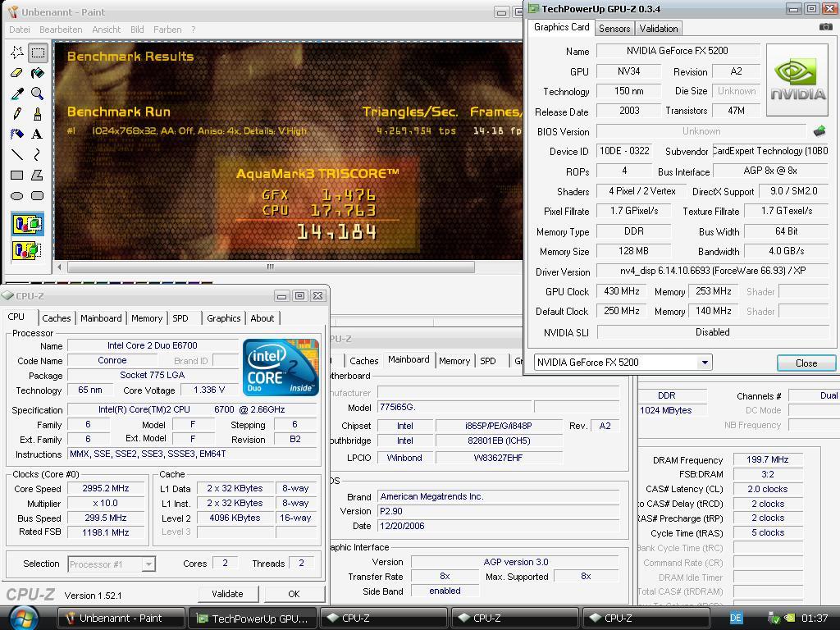
Task: Open About tab in front CPU-Z window
Action: pos(262,318)
